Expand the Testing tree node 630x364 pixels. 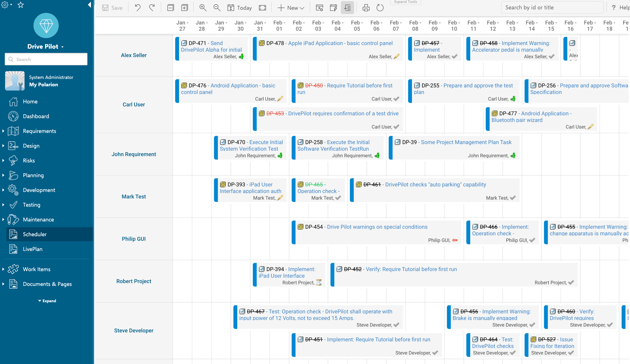pyautogui.click(x=3, y=205)
